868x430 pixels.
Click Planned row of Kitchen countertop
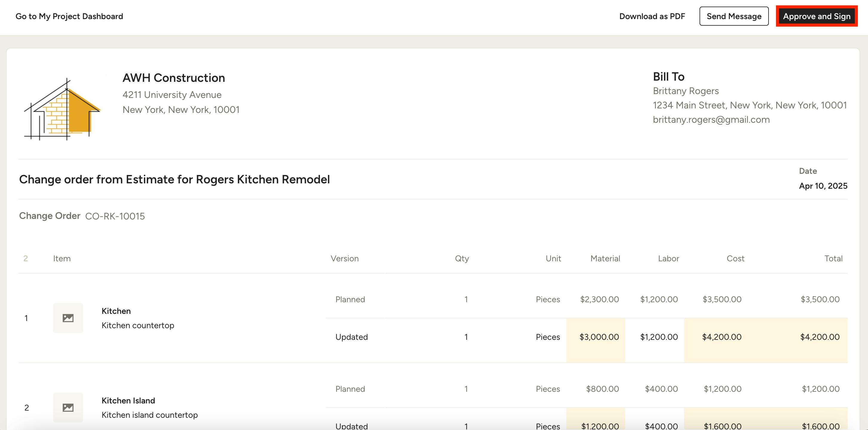[350, 299]
